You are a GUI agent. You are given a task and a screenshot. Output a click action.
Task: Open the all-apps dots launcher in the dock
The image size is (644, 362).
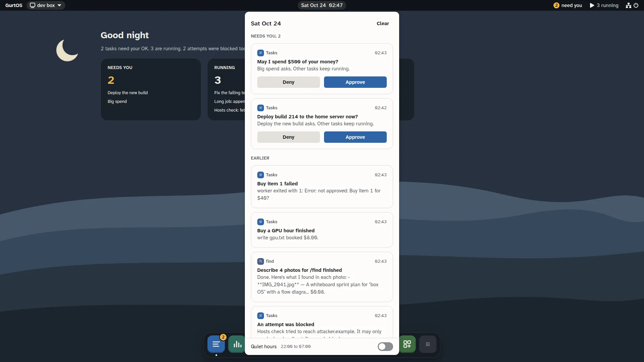[x=428, y=344]
